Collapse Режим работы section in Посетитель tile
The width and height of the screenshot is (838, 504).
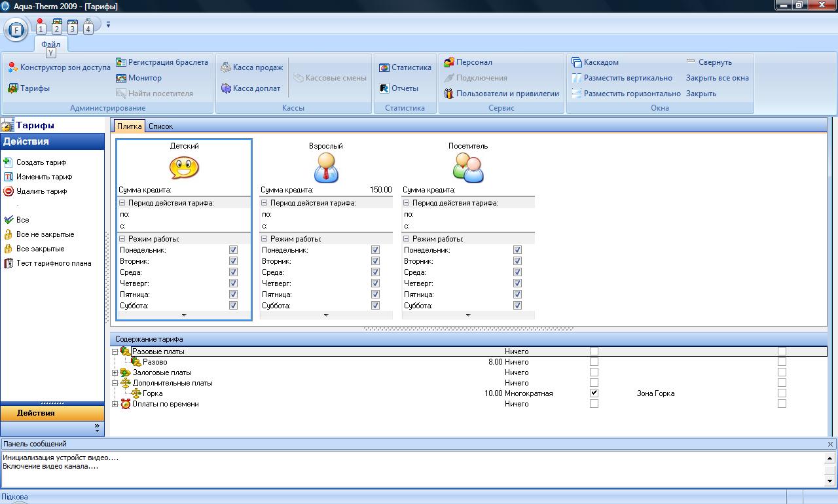pos(407,239)
